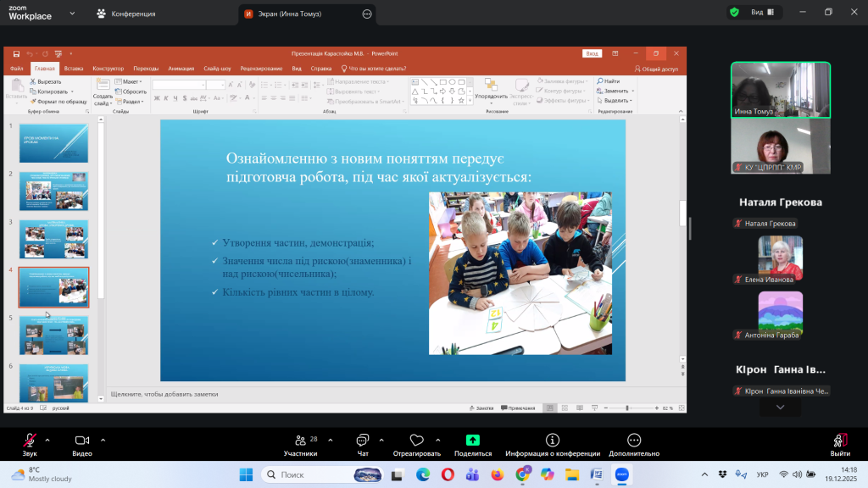
Task: Click the red Leave meeting icon
Action: tap(840, 441)
